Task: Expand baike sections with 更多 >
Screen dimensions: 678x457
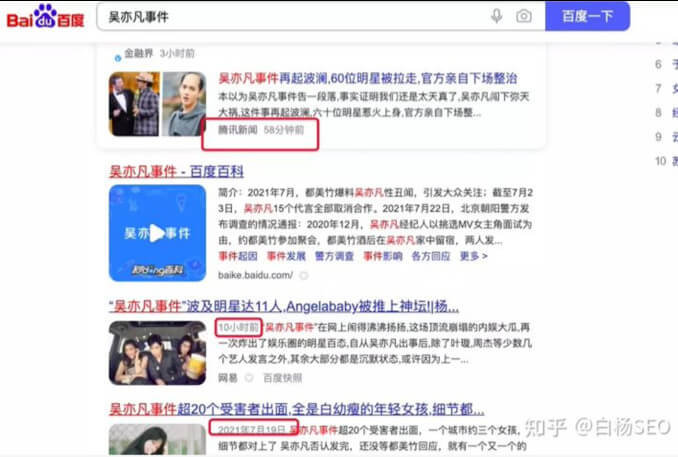Action: pos(473,256)
